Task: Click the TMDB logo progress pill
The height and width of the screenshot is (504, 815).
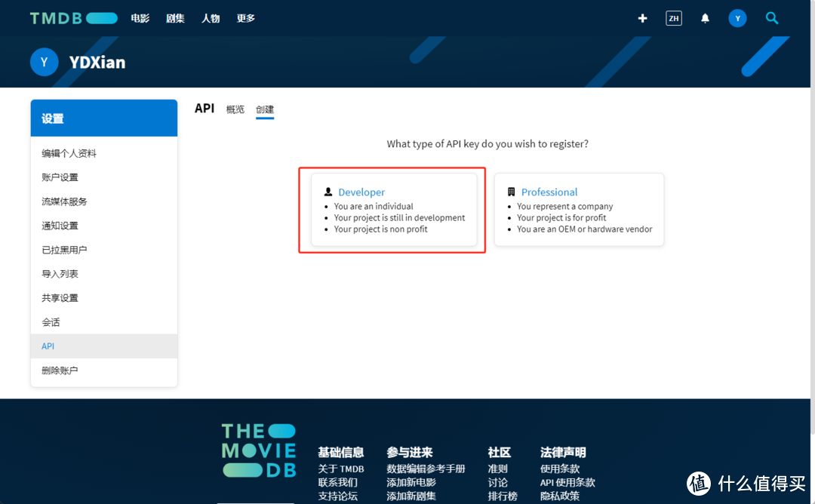Action: click(x=100, y=17)
